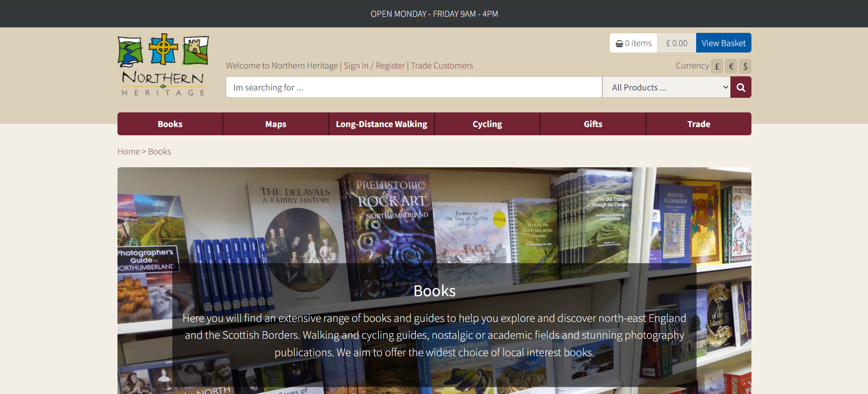
Task: Switch currency to euros
Action: tap(731, 66)
